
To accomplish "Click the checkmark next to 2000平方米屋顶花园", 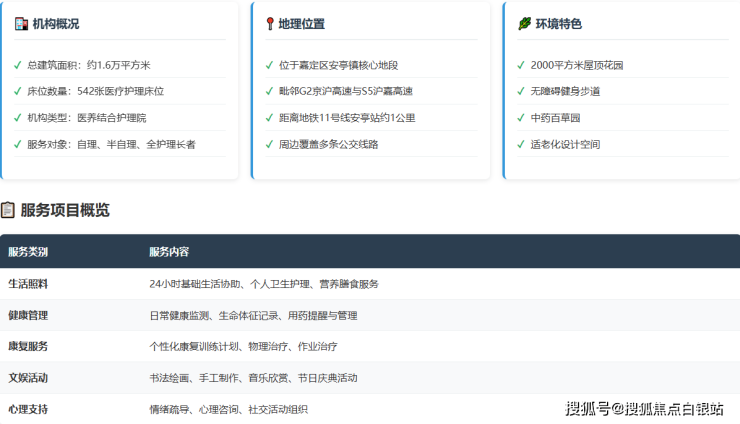I will point(521,65).
